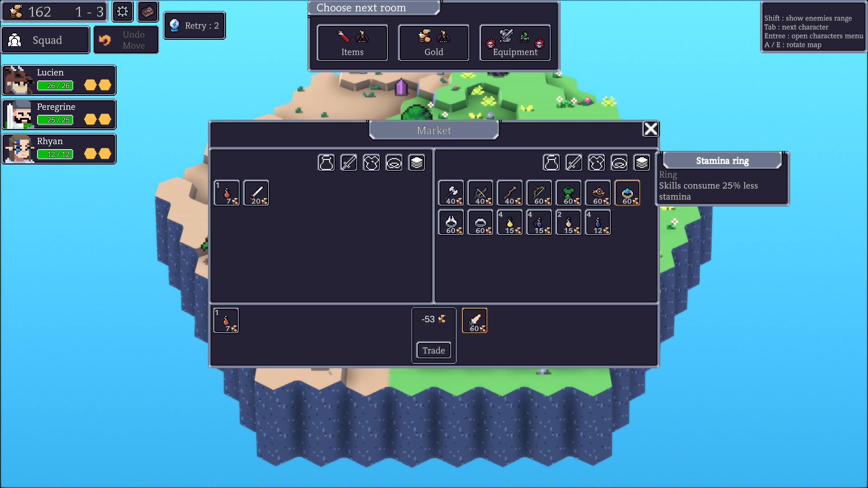Select the fire bomb in your inventory
The height and width of the screenshot is (488, 868).
[227, 193]
